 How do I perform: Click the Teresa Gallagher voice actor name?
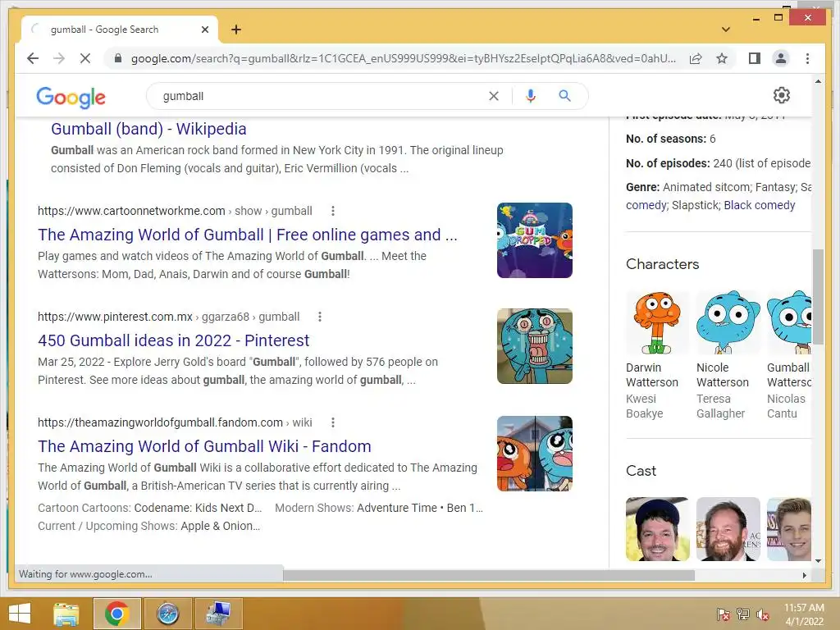point(720,406)
